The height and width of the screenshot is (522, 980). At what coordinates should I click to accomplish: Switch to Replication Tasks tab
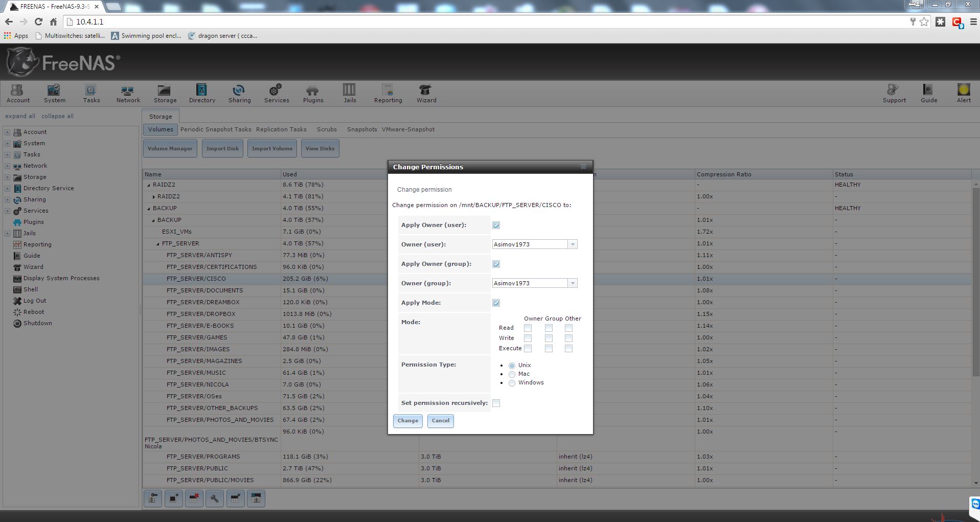click(281, 129)
